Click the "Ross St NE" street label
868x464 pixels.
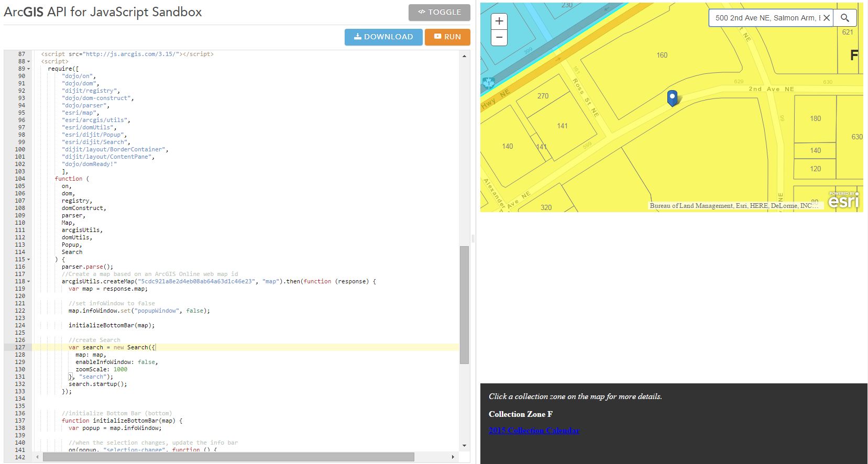pos(586,97)
